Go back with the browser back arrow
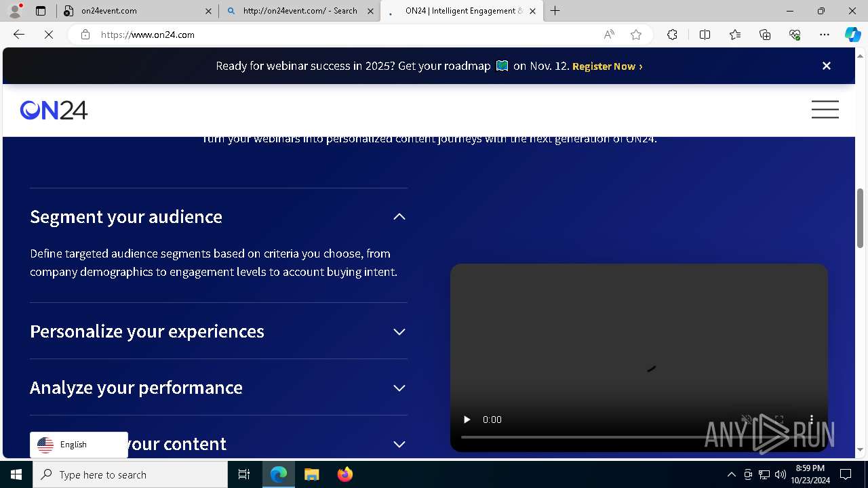Viewport: 868px width, 488px height. (x=19, y=35)
